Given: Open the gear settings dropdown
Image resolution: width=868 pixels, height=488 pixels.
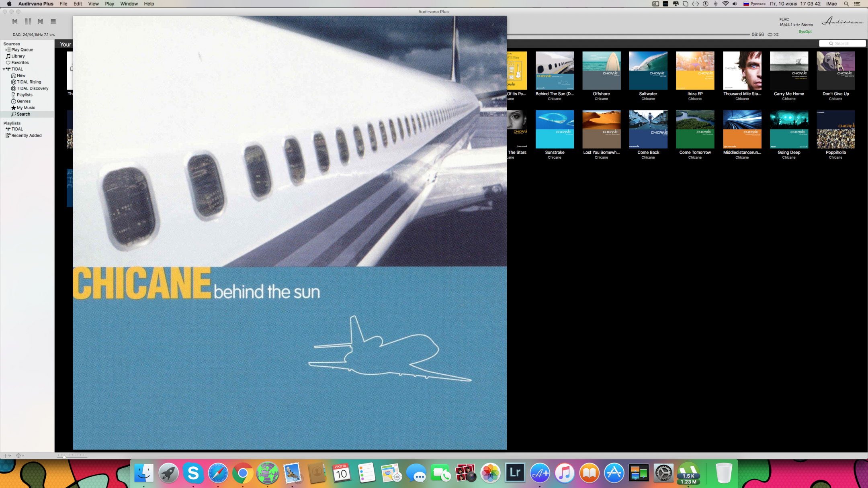Looking at the screenshot, I should 20,456.
